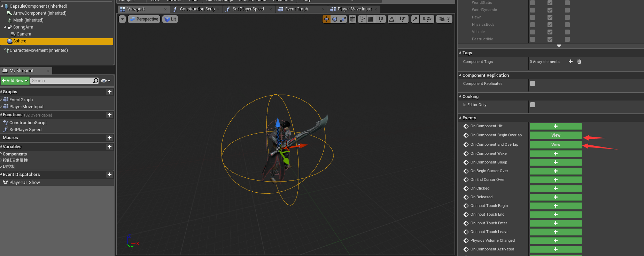Open camera speed setting
The height and width of the screenshot is (256, 644).
coord(444,19)
